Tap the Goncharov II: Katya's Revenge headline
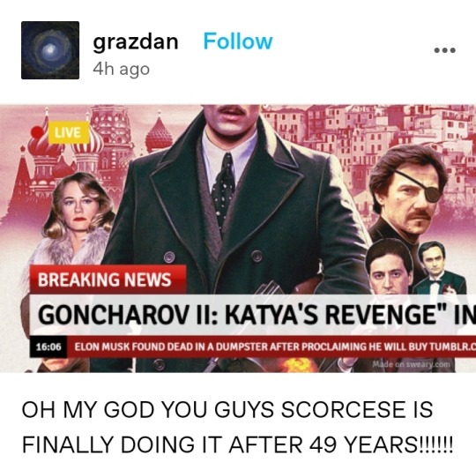The image size is (476, 470). 253,315
